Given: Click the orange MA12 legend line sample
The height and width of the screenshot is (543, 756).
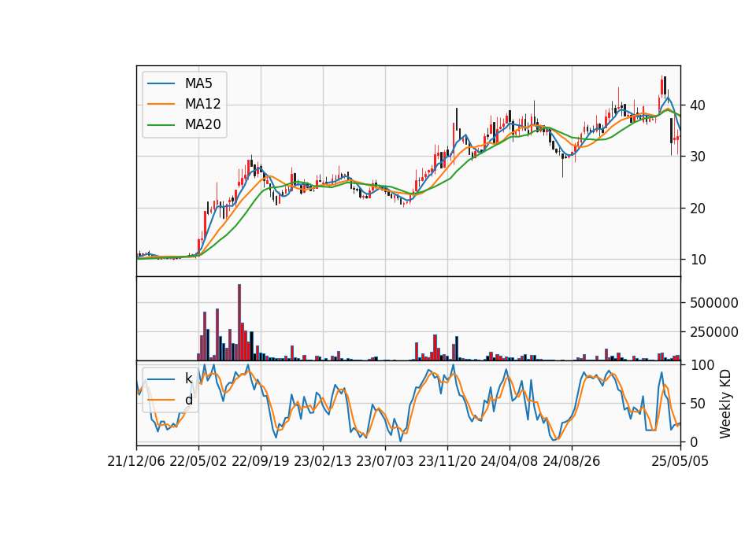Looking at the screenshot, I should (x=161, y=104).
